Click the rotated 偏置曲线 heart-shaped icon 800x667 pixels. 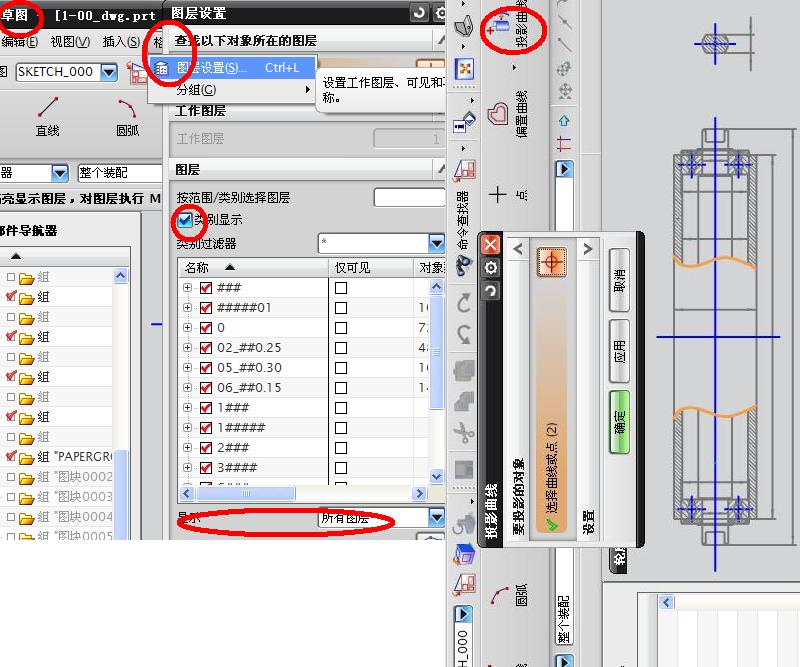tap(498, 113)
